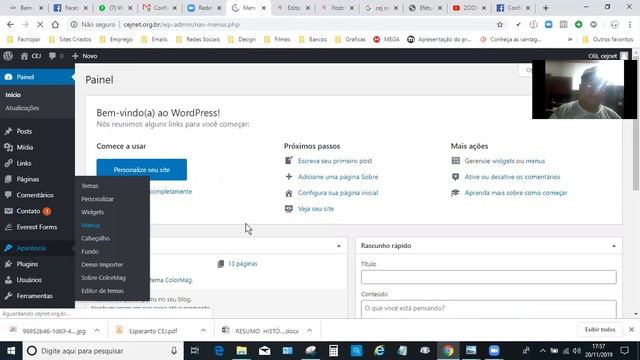640x360 pixels.
Task: Open a new browser tab
Action: point(546,8)
